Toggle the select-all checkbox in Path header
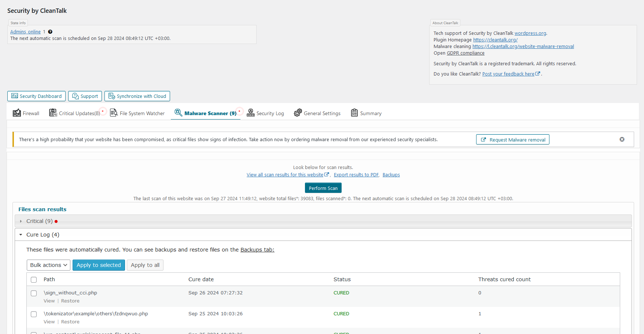 [x=34, y=280]
